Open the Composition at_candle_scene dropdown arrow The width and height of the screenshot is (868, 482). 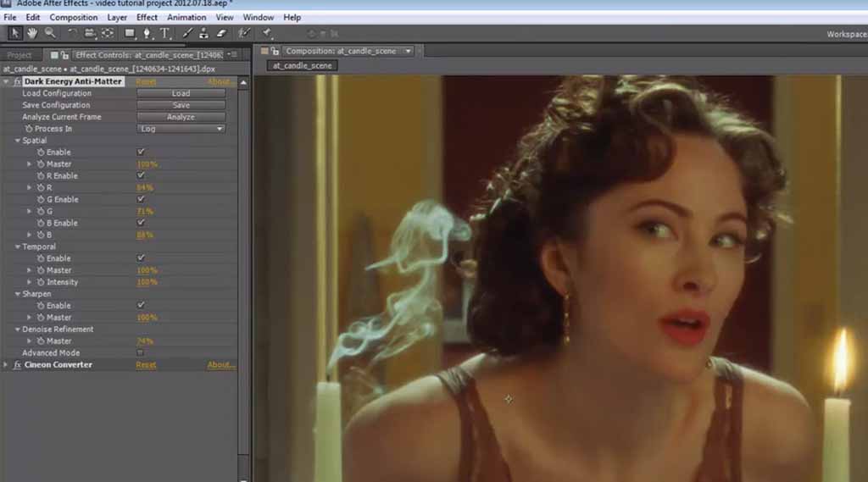coord(408,51)
